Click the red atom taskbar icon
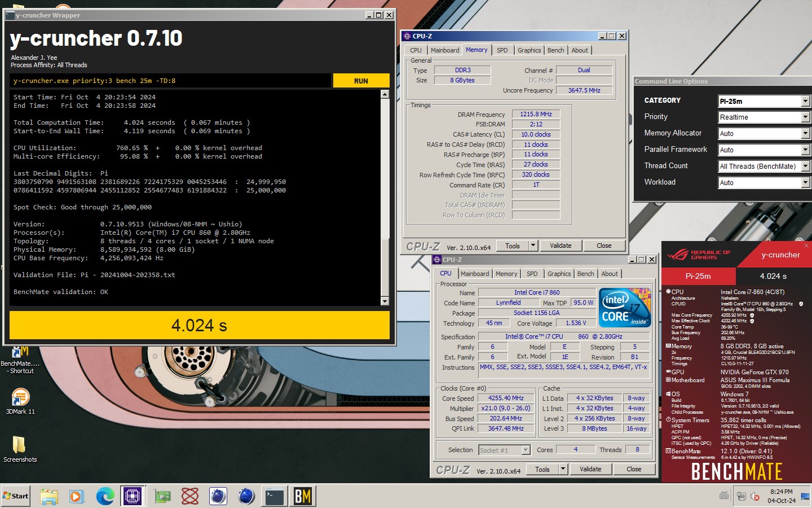 tap(190, 496)
